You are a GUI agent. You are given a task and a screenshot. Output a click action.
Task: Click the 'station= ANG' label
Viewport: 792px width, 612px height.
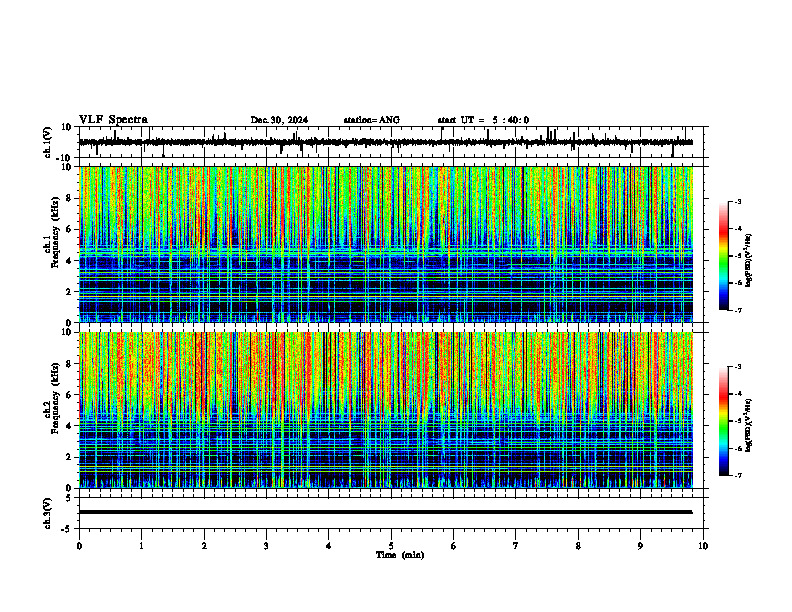[x=372, y=120]
